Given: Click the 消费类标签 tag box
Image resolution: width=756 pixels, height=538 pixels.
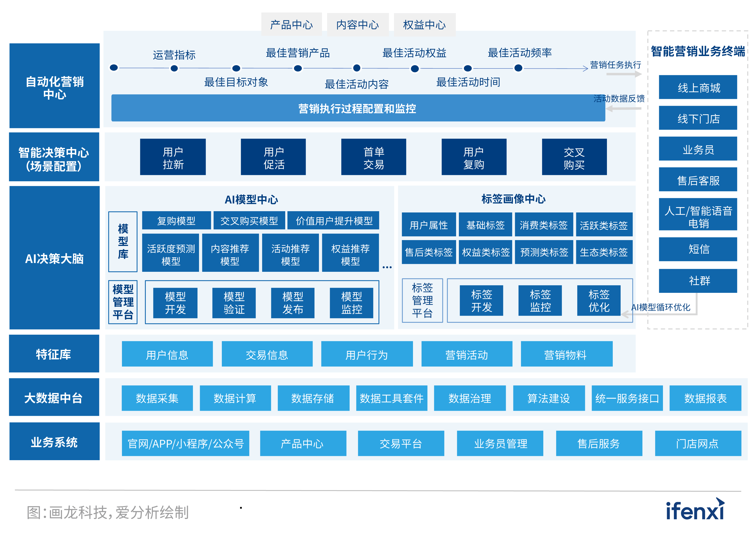Looking at the screenshot, I should coord(544,224).
